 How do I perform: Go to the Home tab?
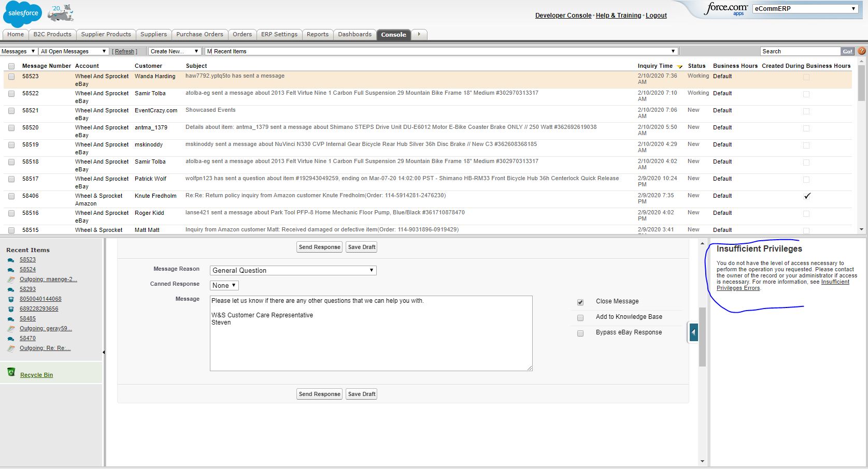click(16, 34)
